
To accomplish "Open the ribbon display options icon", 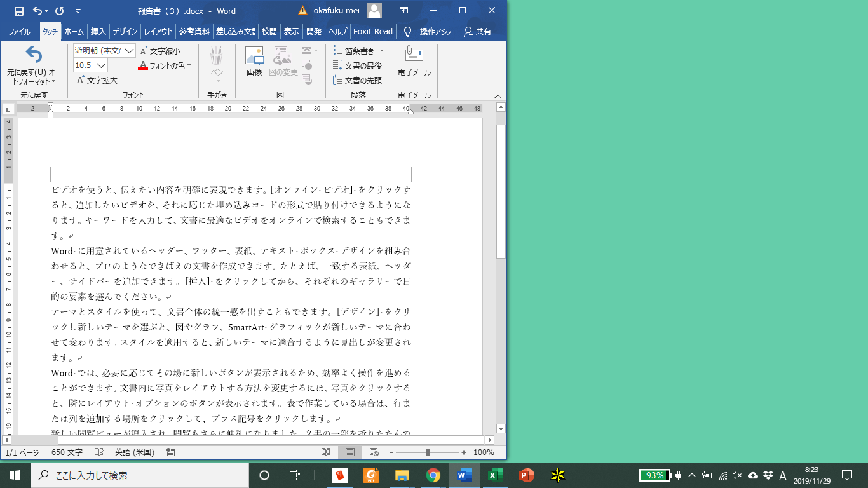I will (403, 11).
